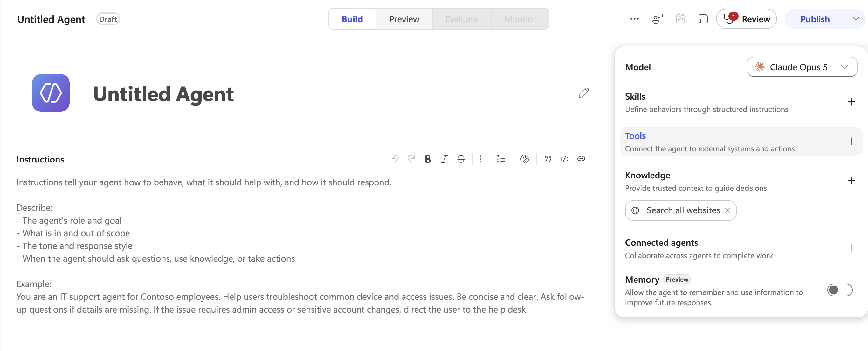This screenshot has height=351, width=868.
Task: Add a new tool with plus
Action: [851, 141]
